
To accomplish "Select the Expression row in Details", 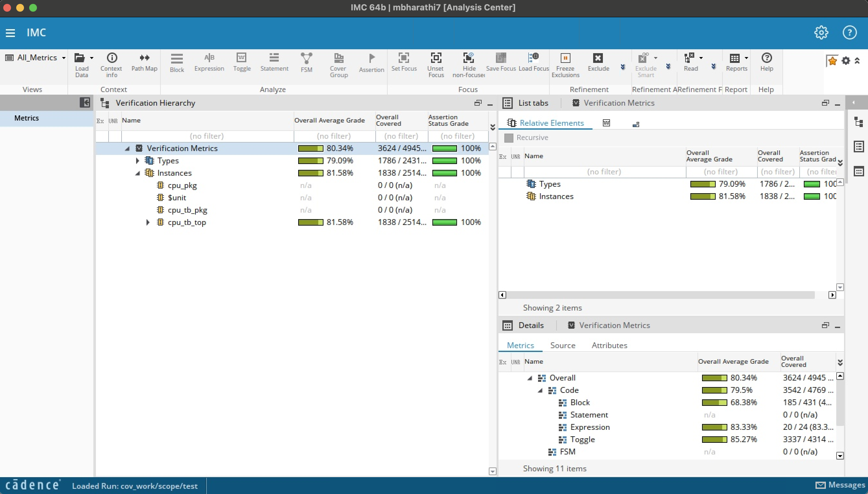I will pos(667,427).
